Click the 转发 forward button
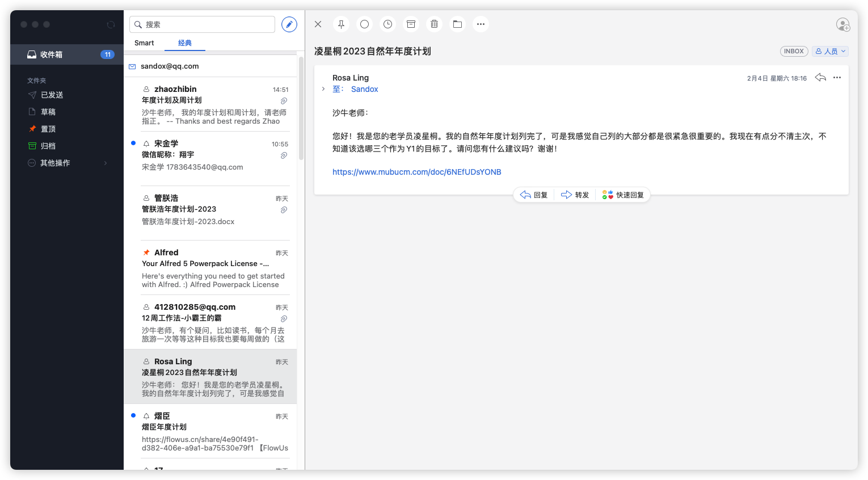Image resolution: width=868 pixels, height=480 pixels. click(575, 195)
